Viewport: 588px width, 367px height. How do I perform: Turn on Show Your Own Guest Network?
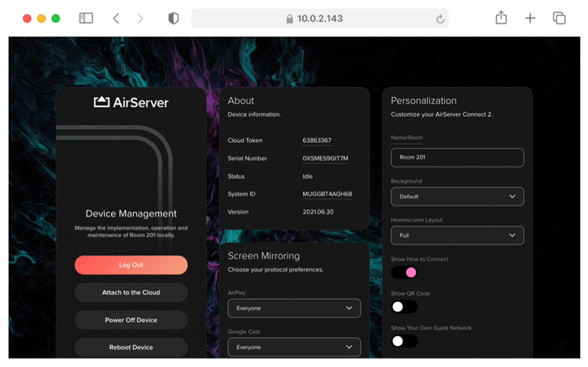pyautogui.click(x=404, y=341)
